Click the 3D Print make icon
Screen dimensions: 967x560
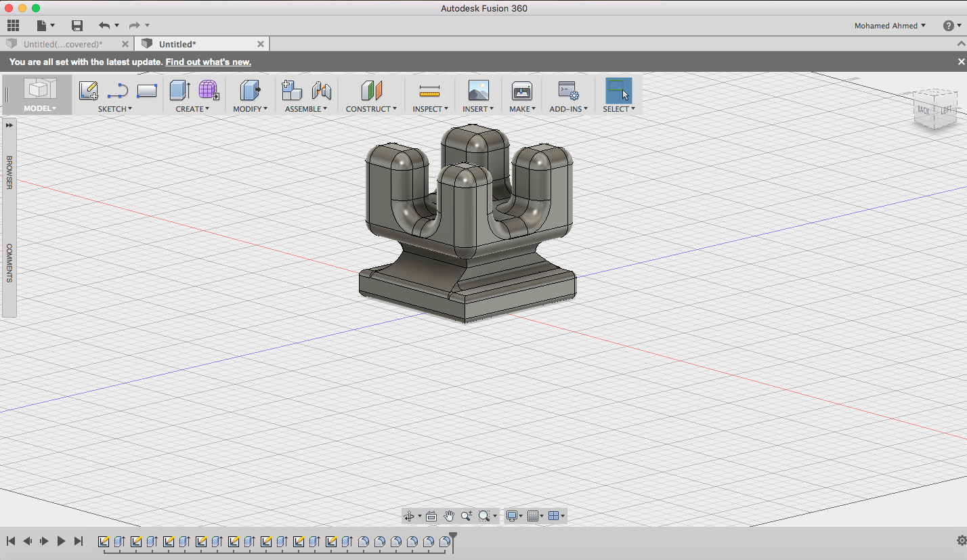[x=522, y=91]
